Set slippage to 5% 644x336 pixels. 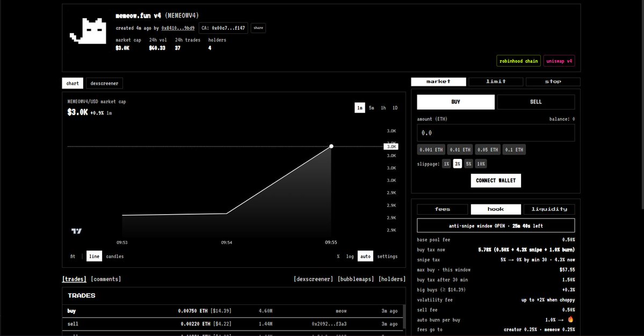[468, 164]
